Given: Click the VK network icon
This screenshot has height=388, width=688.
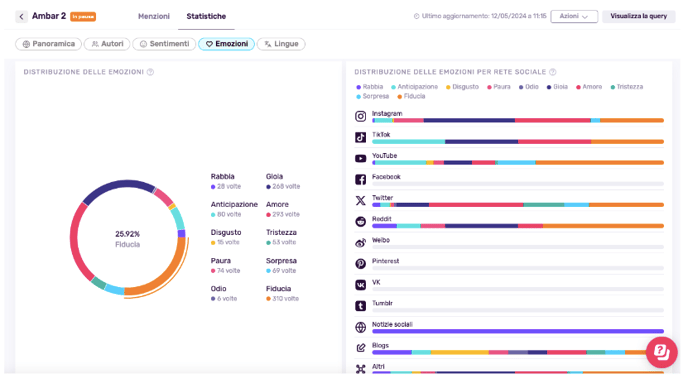Looking at the screenshot, I should click(x=360, y=285).
